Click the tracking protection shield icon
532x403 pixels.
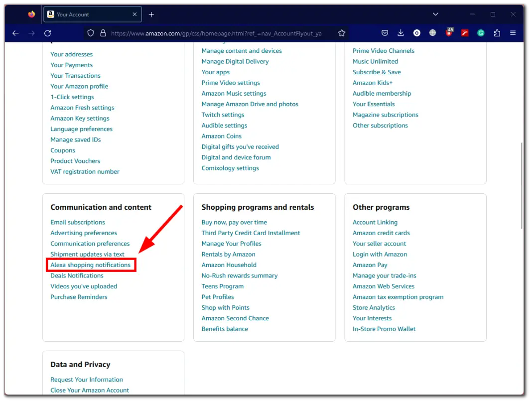[91, 33]
